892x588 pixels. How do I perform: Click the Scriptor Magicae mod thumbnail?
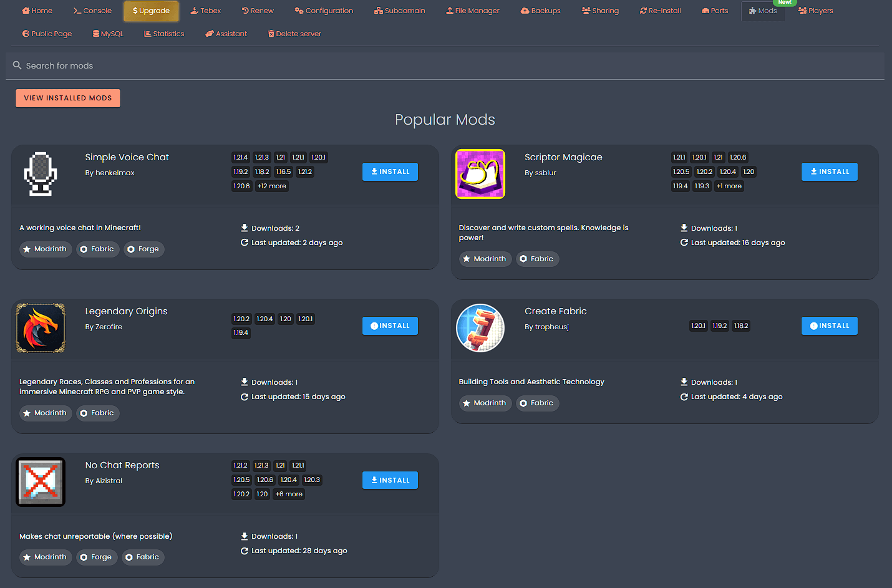tap(480, 174)
